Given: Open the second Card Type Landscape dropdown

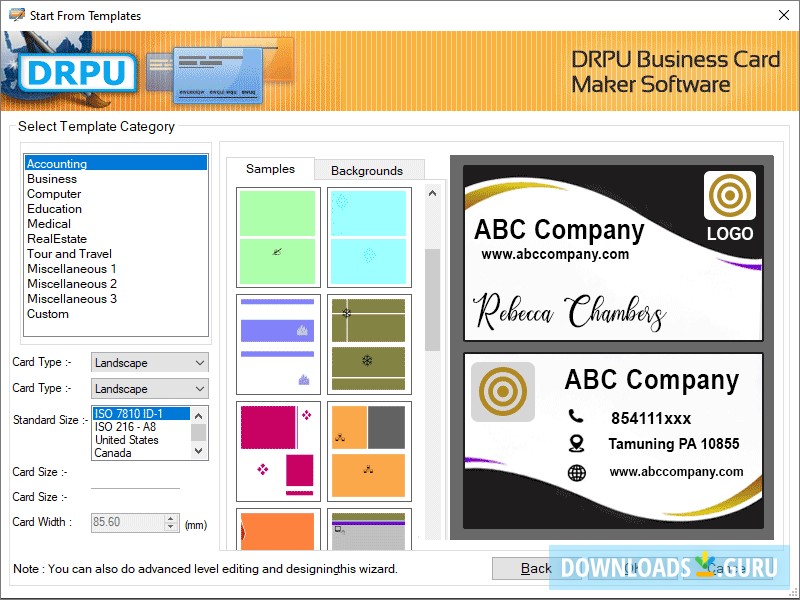Looking at the screenshot, I should click(149, 389).
